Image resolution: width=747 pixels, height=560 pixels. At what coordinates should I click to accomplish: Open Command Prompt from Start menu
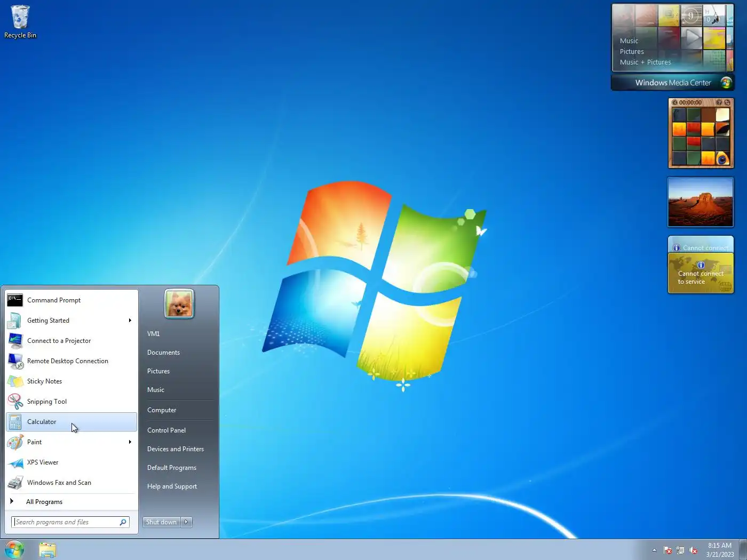(71, 300)
